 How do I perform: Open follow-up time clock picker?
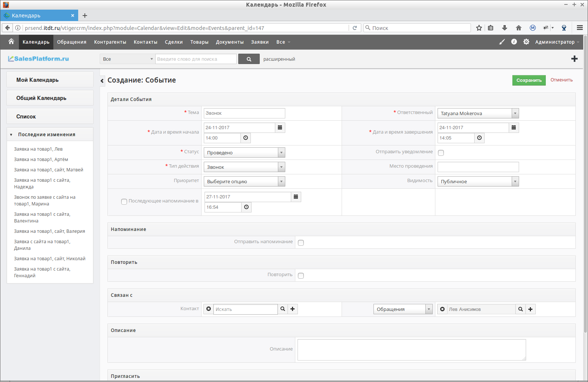pyautogui.click(x=246, y=207)
